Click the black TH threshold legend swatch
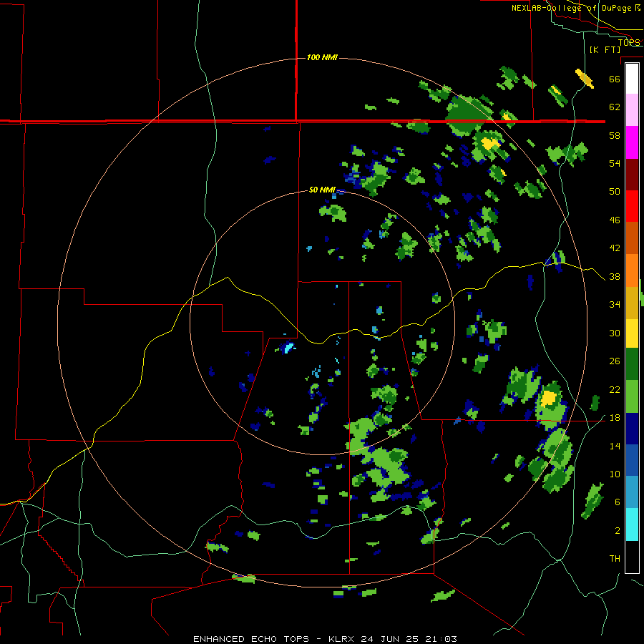This screenshot has height=644, width=644. pos(632,557)
